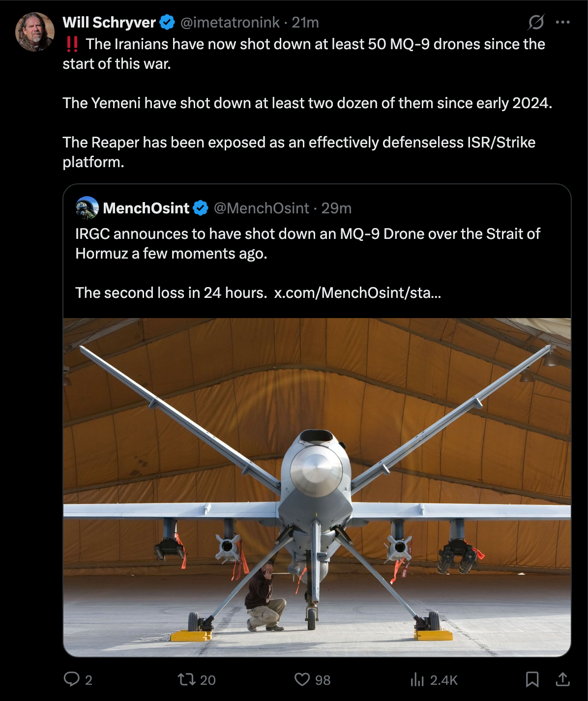Click Will Schryver's profile avatar
588x701 pixels.
tap(35, 32)
